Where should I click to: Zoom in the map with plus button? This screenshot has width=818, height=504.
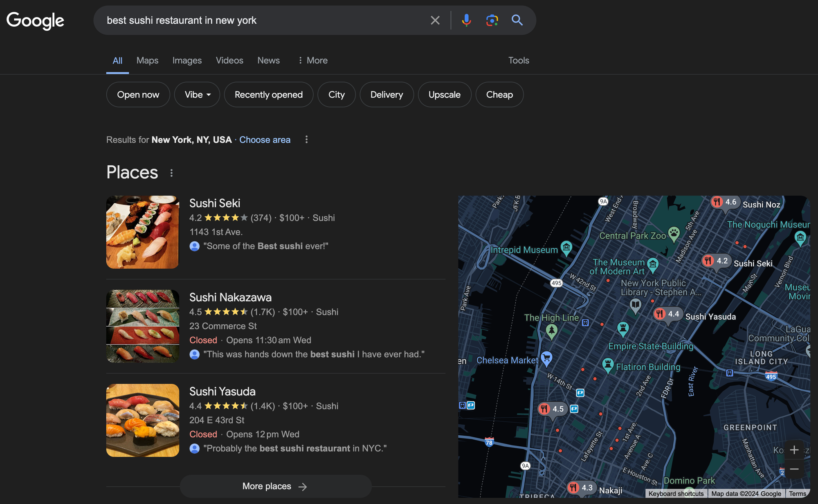point(794,450)
